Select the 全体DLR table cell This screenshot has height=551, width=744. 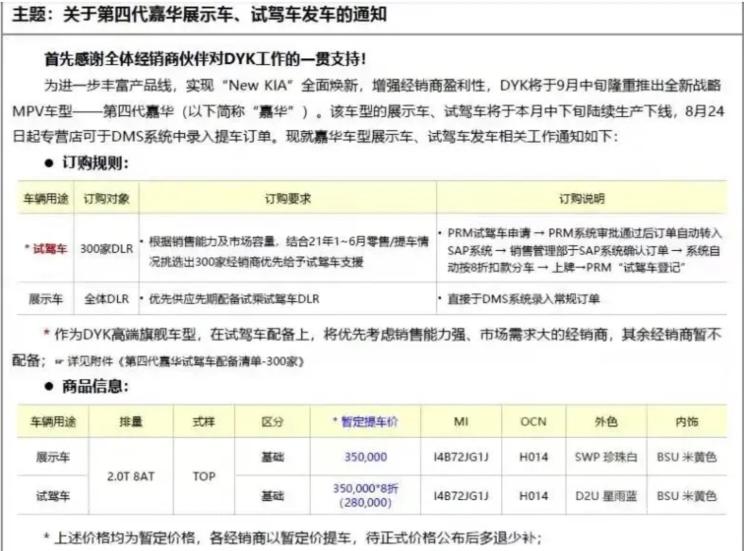pos(106,298)
